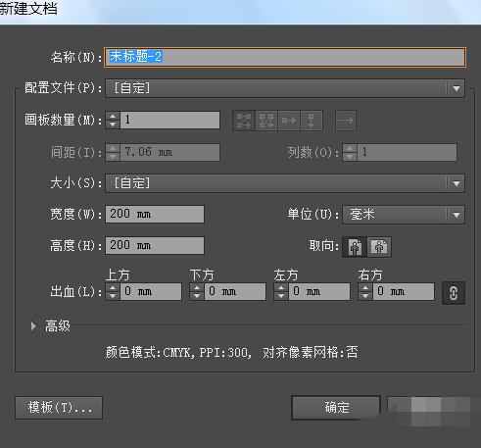Click the 宽度 width field
The width and height of the screenshot is (481, 448).
(x=155, y=214)
